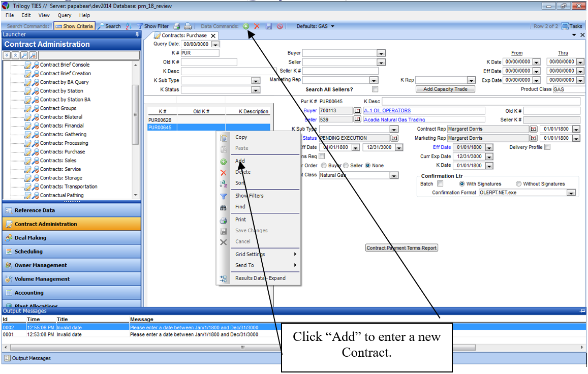Screen dimensions: 588x374
Task: Enable the Delivery Profile checkbox
Action: [547, 147]
